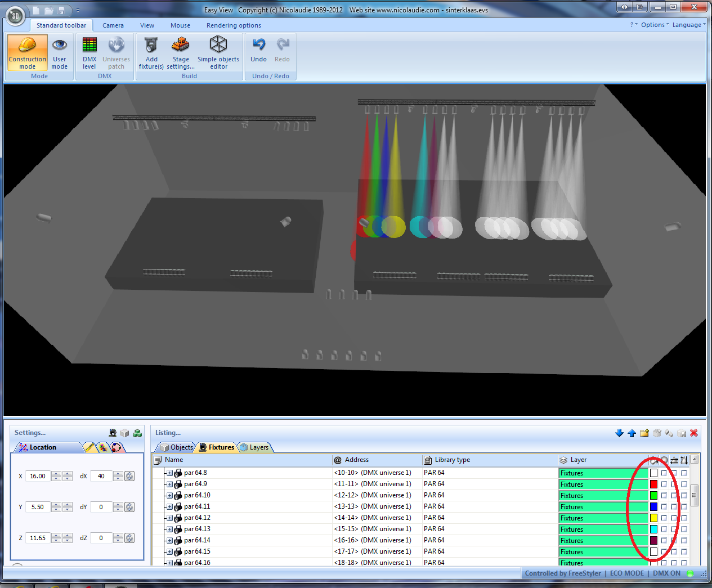This screenshot has width=712, height=588.
Task: Open Stage settings from the Build group
Action: click(x=181, y=52)
